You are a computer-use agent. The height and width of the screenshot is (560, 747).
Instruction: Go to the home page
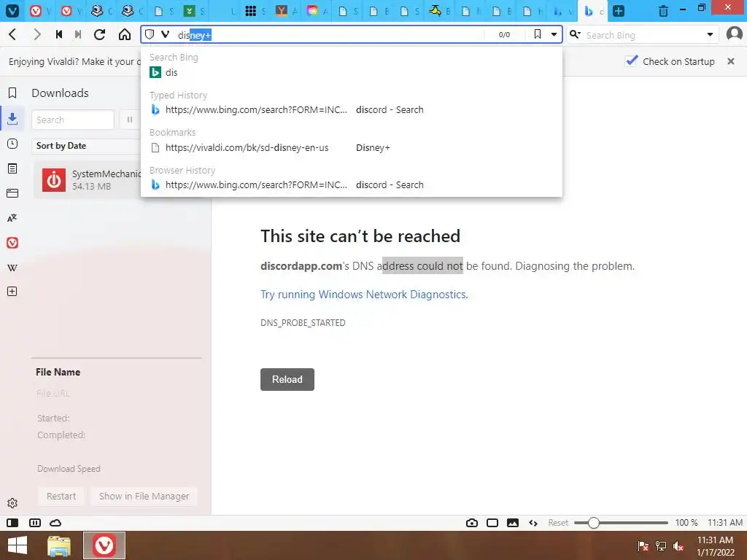point(125,35)
